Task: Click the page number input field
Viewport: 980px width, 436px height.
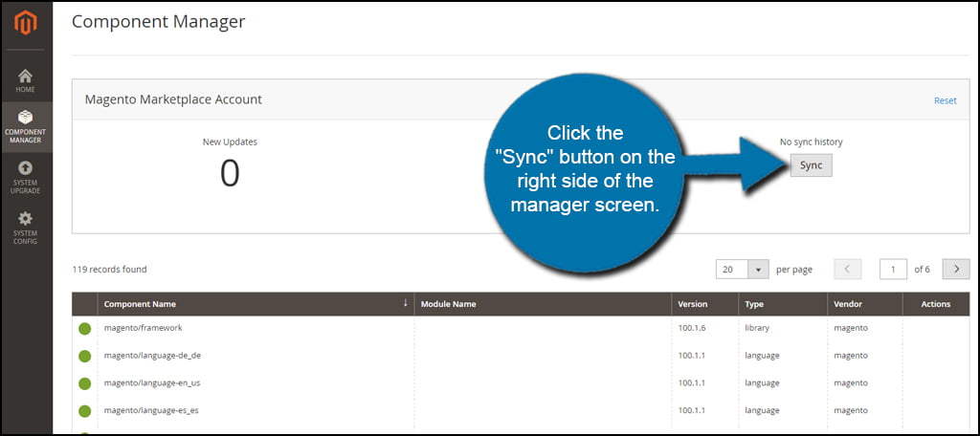Action: pyautogui.click(x=893, y=270)
